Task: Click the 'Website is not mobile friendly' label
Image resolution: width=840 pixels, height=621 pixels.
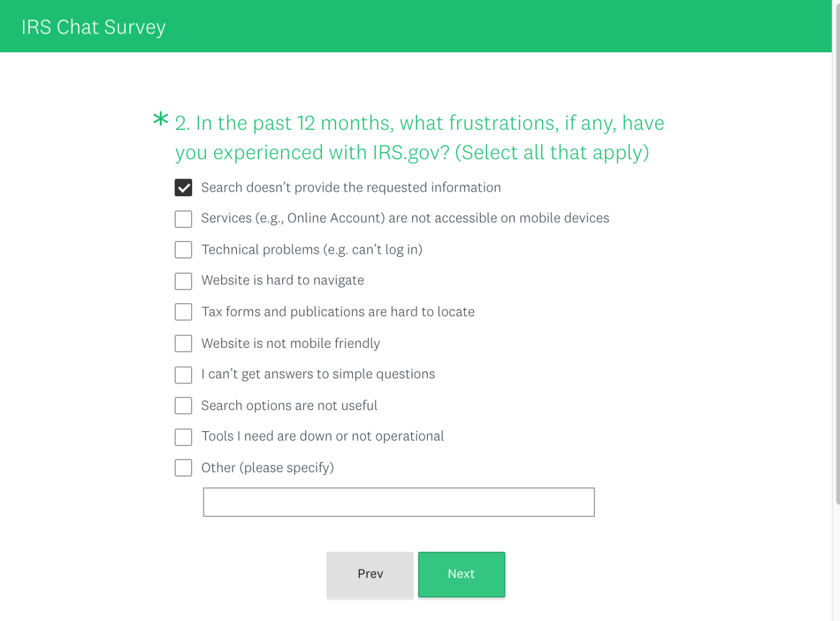Action: [x=290, y=343]
